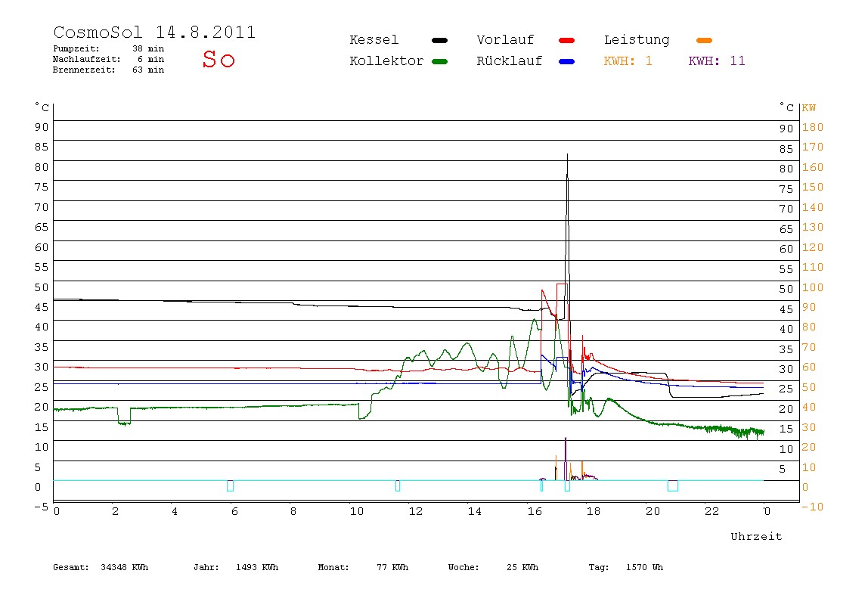
Task: Click the hour '4' tick on time axis
Action: 175,512
